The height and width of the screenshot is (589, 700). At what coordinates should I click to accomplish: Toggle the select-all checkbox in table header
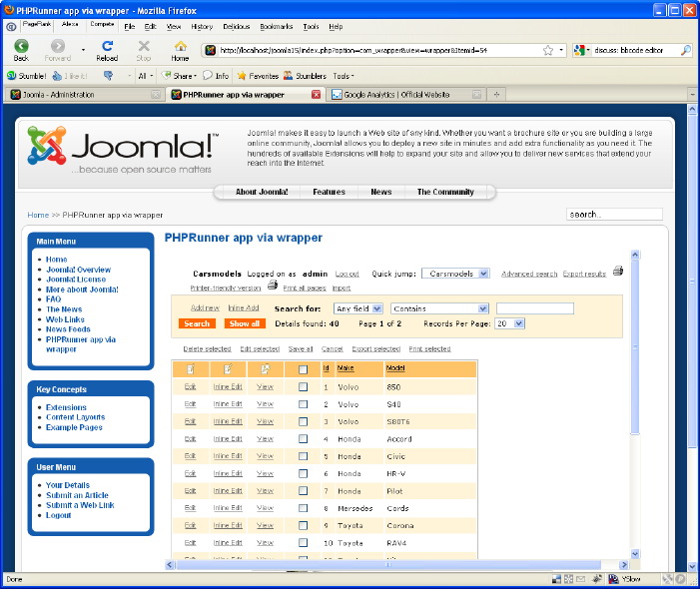point(304,369)
